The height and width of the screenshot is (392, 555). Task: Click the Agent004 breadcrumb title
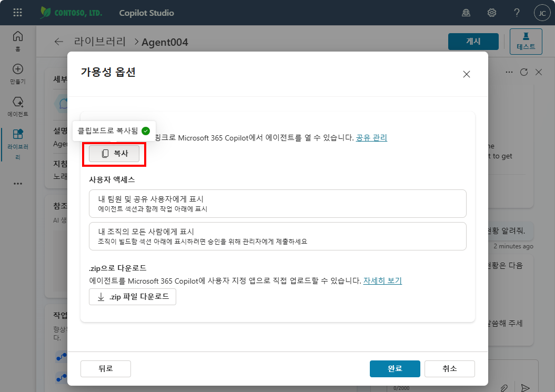click(165, 42)
